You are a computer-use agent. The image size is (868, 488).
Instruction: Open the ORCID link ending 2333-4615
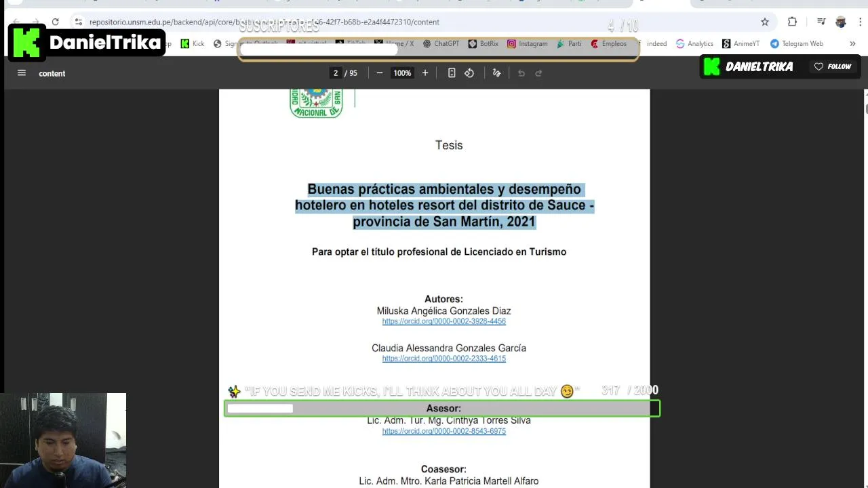pos(444,359)
